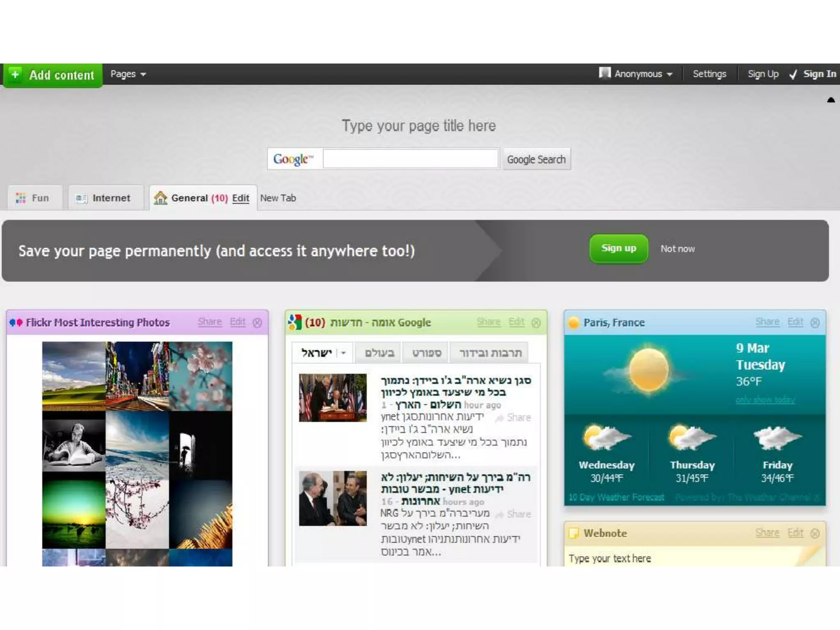Toggle the 'only show today' weather link
The height and width of the screenshot is (630, 840).
click(x=765, y=399)
